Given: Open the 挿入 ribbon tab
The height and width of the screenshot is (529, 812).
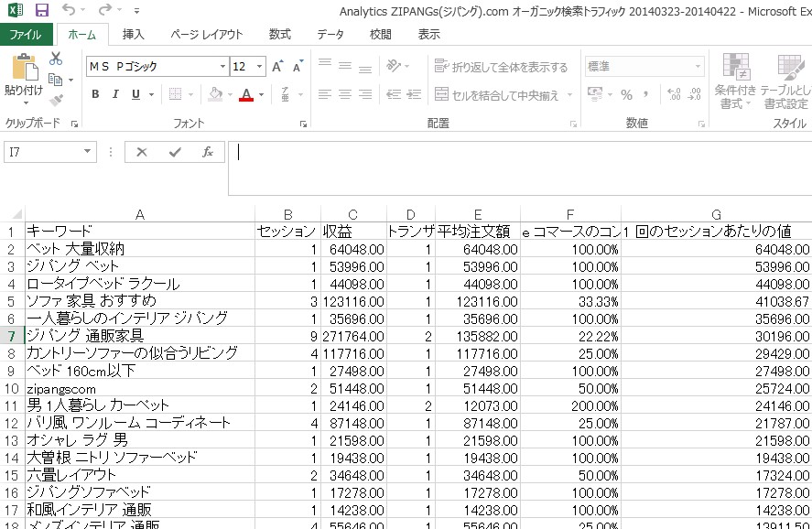Looking at the screenshot, I should [134, 35].
